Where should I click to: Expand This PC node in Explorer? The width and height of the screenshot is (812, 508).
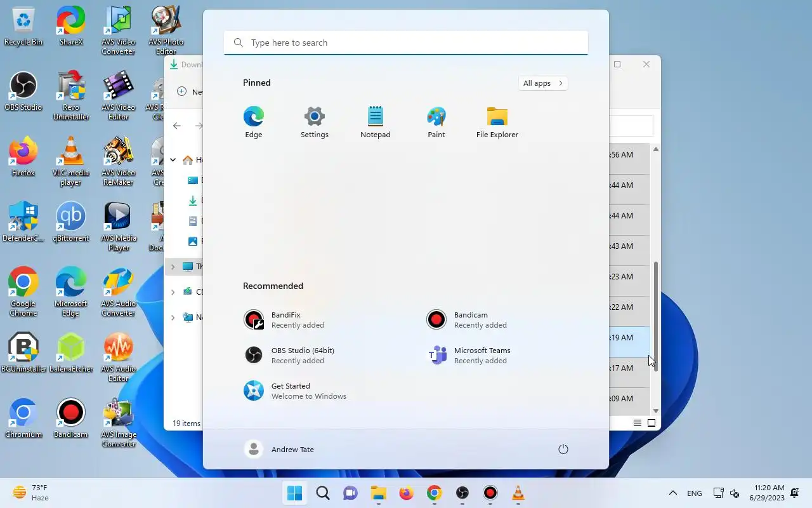(173, 267)
